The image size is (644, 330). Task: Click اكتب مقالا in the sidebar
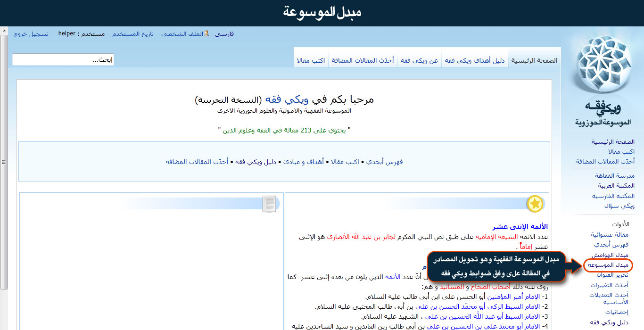coord(621,151)
